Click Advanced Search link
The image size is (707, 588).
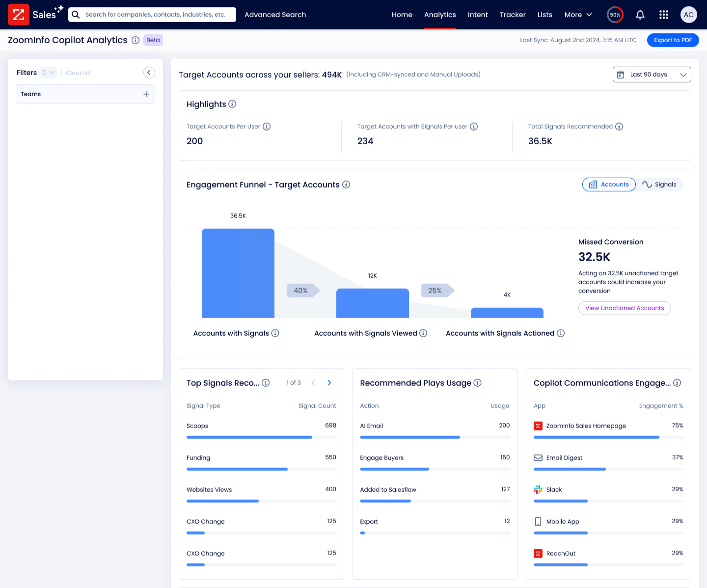tap(275, 15)
